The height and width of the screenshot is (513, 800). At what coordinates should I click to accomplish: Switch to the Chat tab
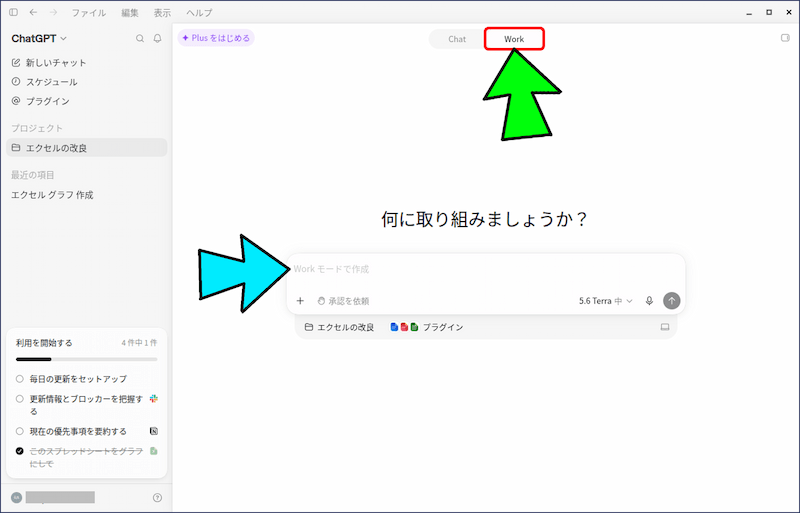[x=457, y=39]
